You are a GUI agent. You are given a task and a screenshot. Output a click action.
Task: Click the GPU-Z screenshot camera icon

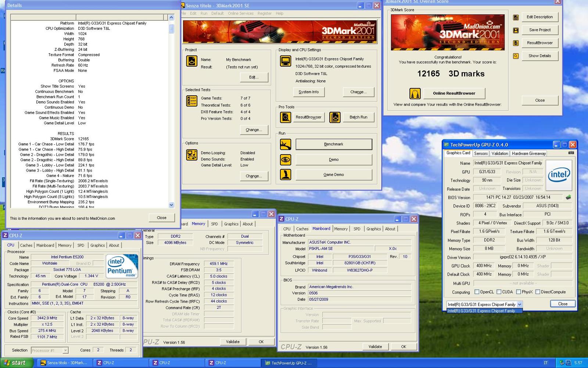coord(571,153)
